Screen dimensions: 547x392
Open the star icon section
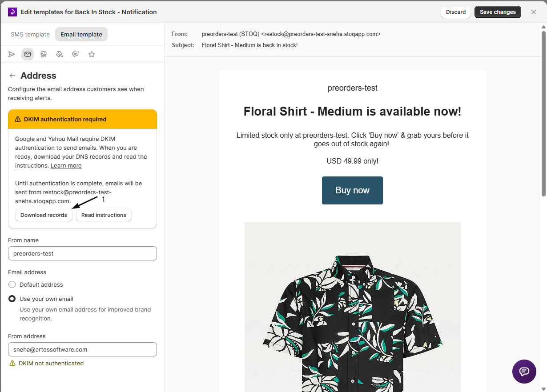(x=92, y=54)
